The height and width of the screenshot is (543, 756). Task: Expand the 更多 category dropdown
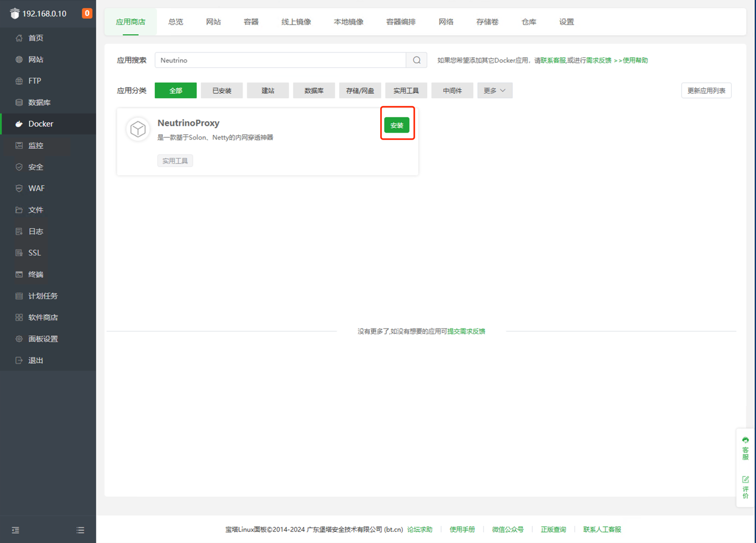[x=494, y=91]
